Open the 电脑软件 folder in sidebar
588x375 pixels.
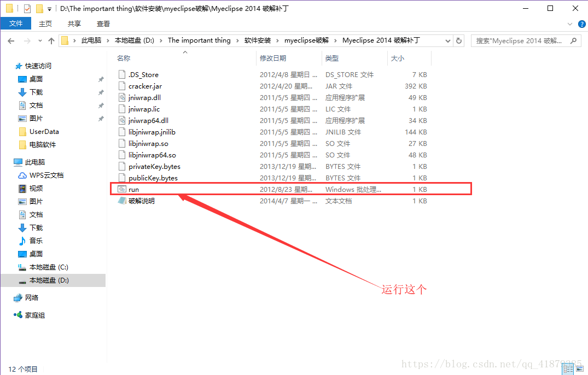[x=42, y=145]
